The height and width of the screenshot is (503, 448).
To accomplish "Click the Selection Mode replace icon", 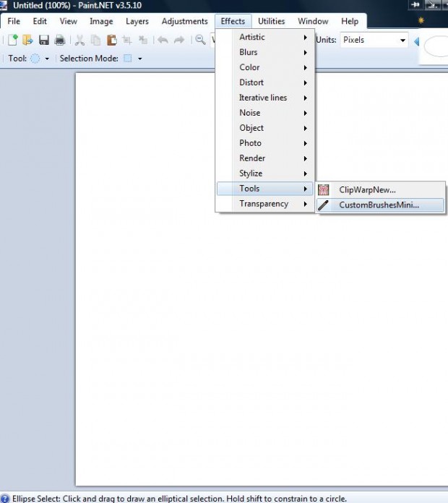I will (x=128, y=59).
